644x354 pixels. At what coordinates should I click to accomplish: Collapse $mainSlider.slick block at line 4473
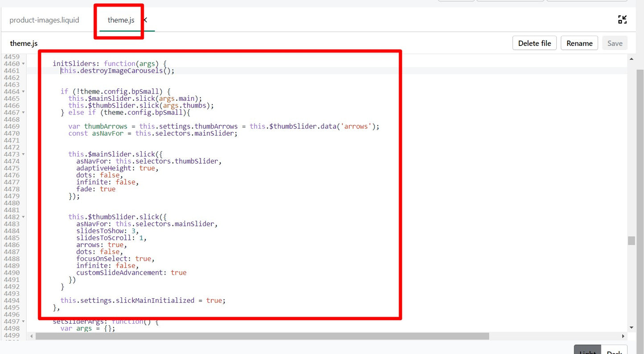(x=23, y=154)
